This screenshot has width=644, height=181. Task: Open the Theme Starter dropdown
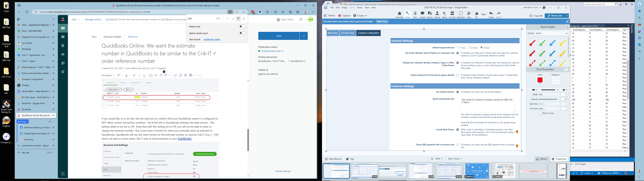(551, 33)
